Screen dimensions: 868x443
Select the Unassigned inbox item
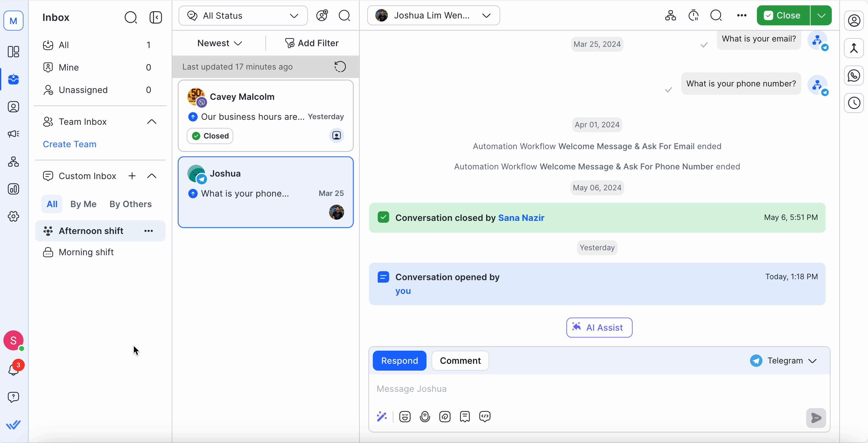[x=83, y=90]
